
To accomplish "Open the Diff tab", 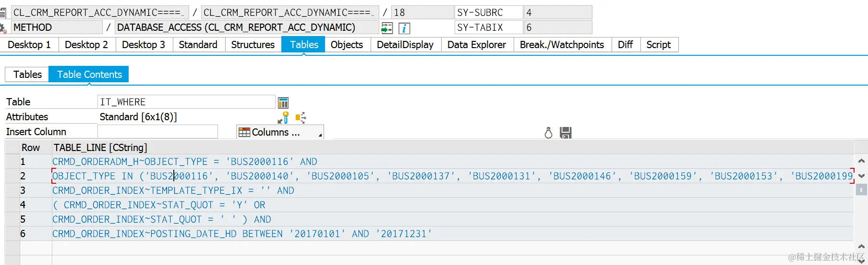I will click(625, 45).
